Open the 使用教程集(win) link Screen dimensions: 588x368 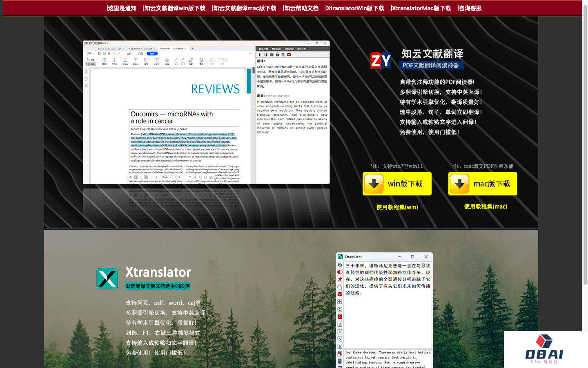pyautogui.click(x=397, y=207)
